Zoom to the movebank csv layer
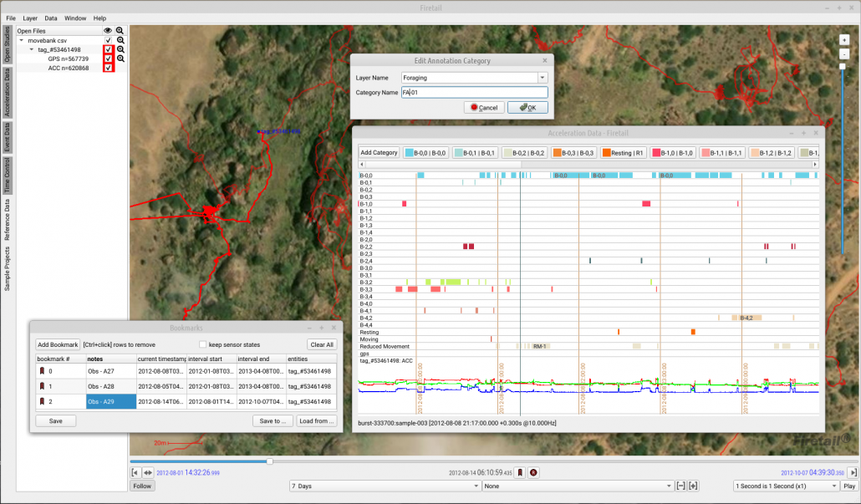This screenshot has height=504, width=861. (120, 40)
